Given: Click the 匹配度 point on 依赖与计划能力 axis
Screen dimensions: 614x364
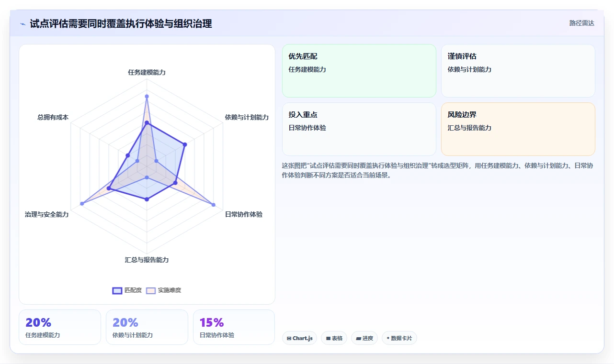Looking at the screenshot, I should (185, 144).
